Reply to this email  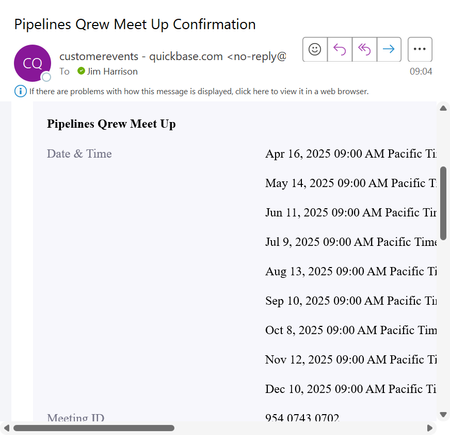click(339, 49)
